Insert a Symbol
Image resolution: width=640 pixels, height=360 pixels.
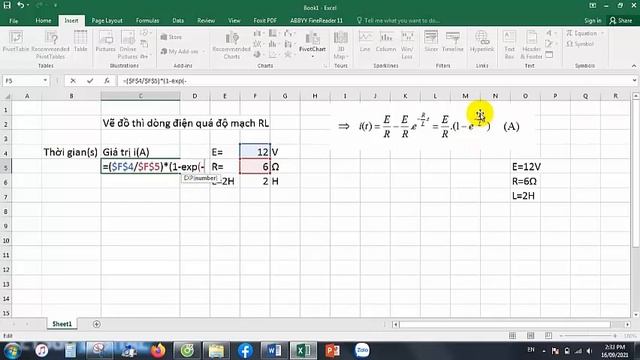tap(580, 44)
